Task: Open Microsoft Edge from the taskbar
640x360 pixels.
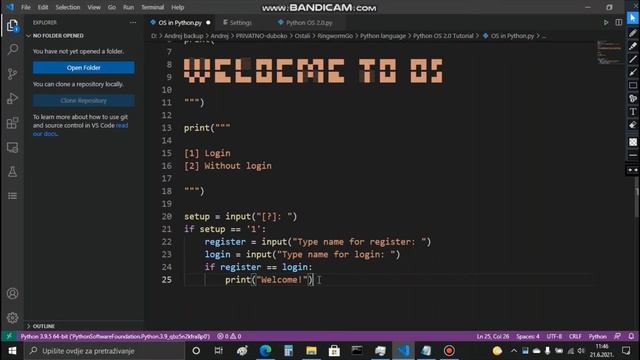Action: [265, 351]
